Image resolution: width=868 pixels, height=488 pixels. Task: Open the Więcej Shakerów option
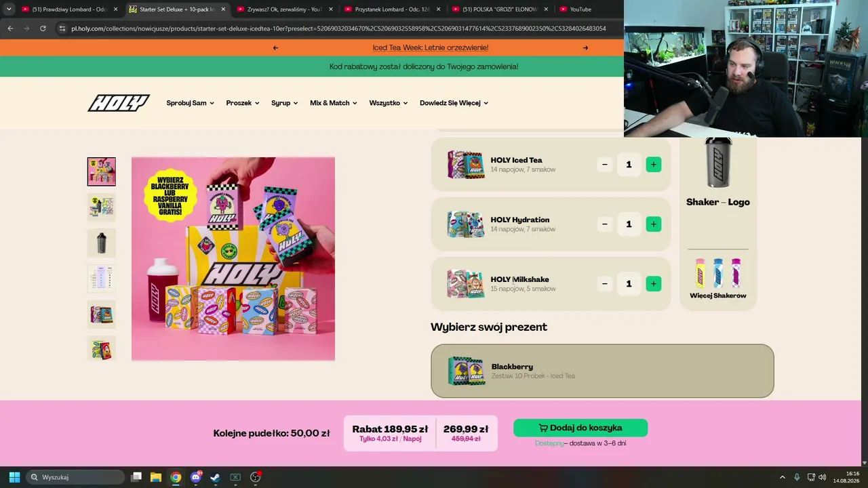click(718, 278)
